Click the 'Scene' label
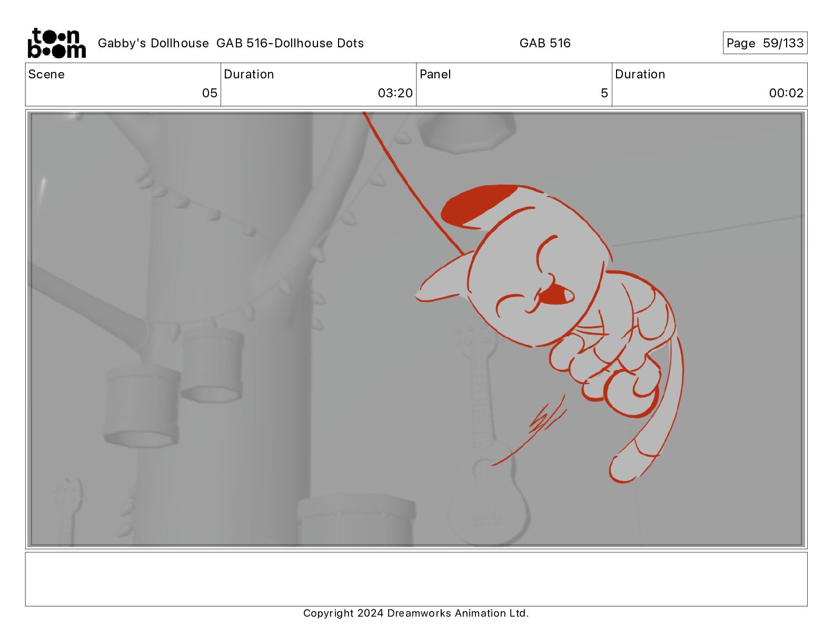Screen dimensions: 834x644 point(46,74)
